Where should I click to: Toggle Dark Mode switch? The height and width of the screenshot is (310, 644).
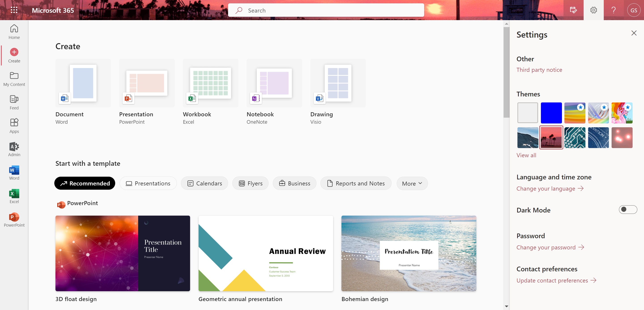628,210
